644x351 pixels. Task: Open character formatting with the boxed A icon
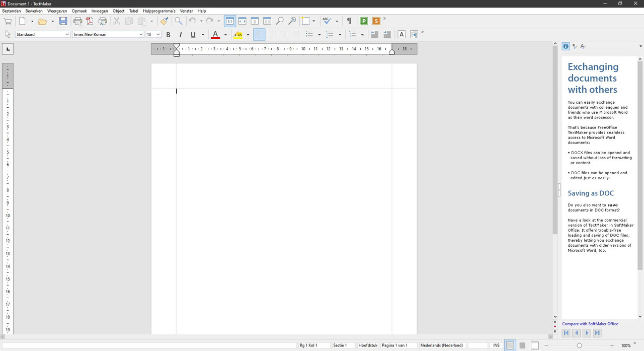click(x=401, y=35)
